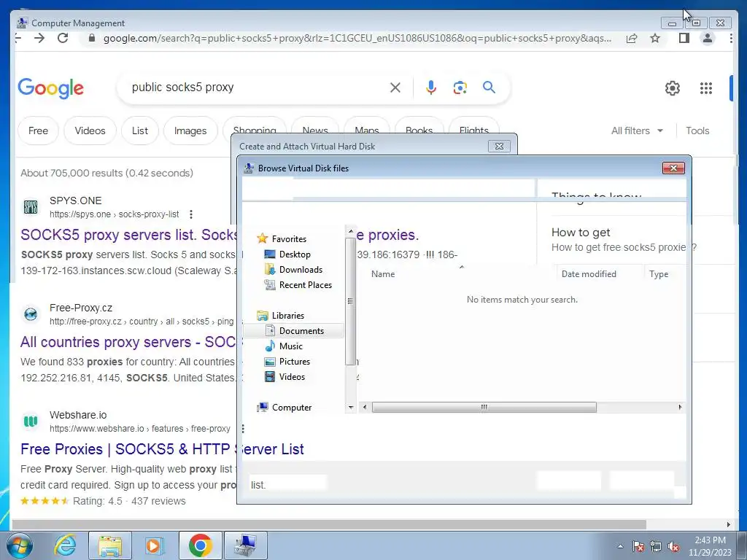The height and width of the screenshot is (560, 747).
Task: Click the Google logo
Action: (51, 88)
